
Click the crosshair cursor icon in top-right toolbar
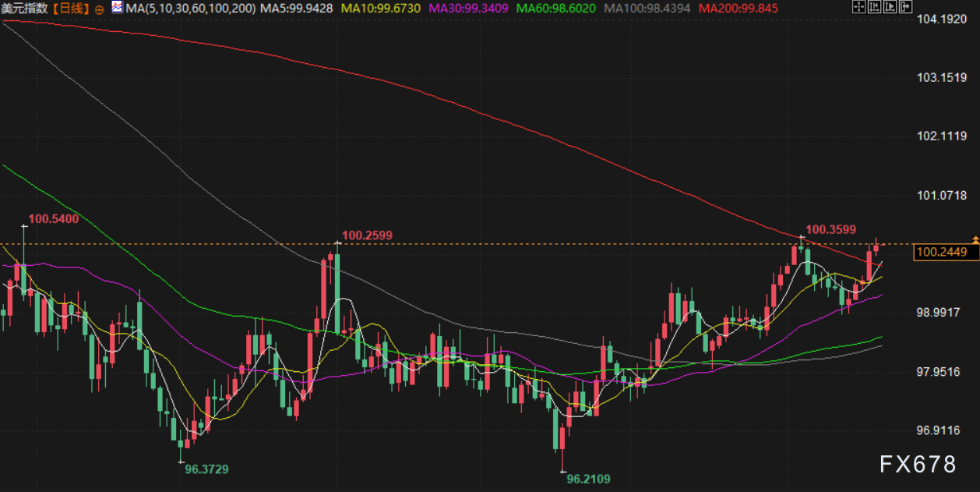pos(858,8)
